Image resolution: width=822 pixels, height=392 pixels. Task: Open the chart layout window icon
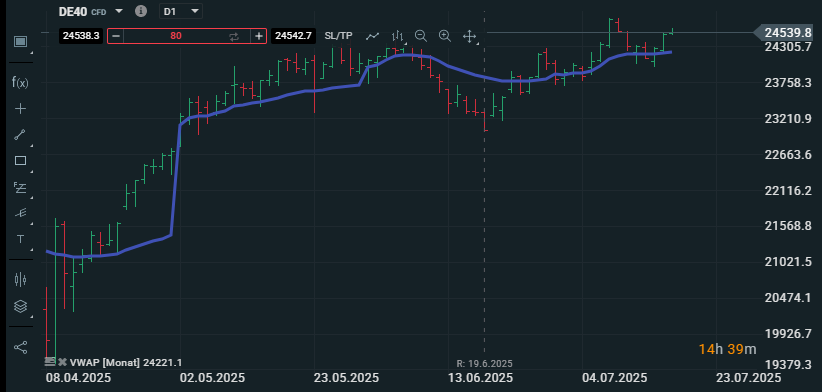(x=20, y=41)
